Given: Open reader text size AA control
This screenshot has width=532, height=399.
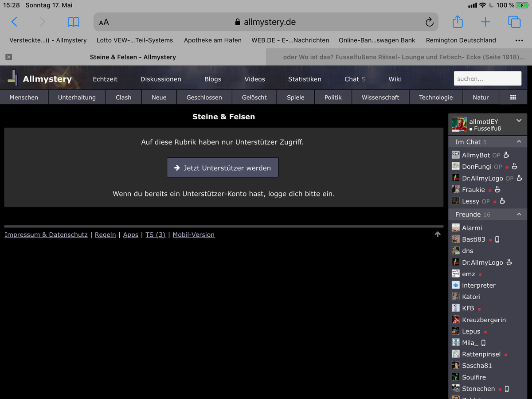Looking at the screenshot, I should [104, 22].
